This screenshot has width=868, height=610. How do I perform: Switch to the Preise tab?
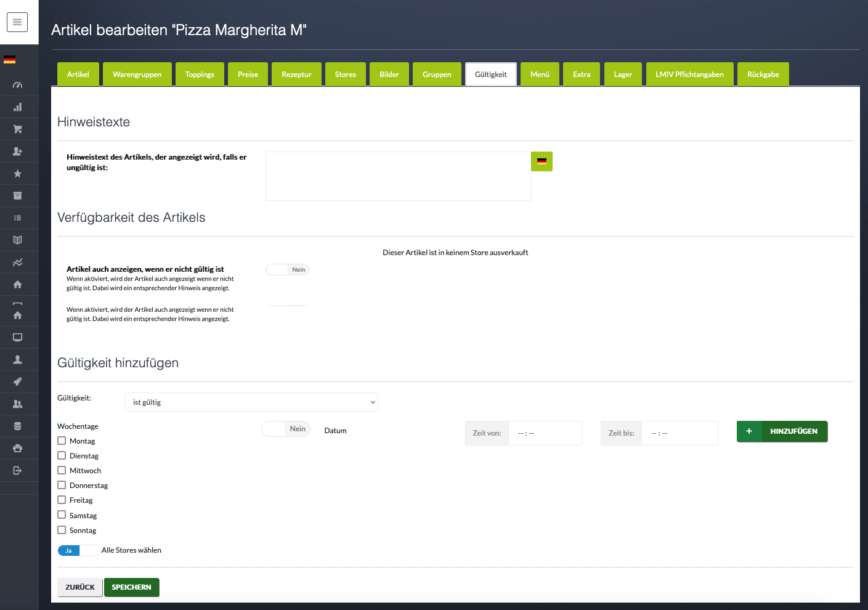pyautogui.click(x=248, y=74)
